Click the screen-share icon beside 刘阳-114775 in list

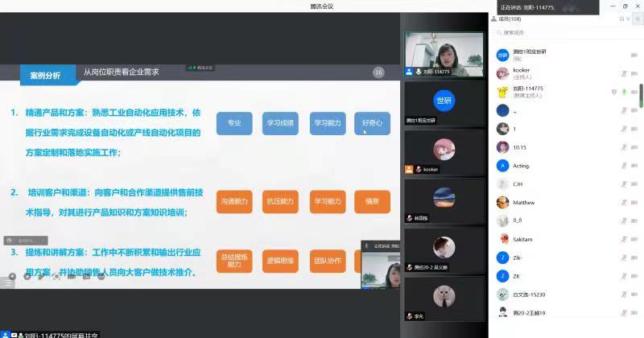click(x=613, y=91)
